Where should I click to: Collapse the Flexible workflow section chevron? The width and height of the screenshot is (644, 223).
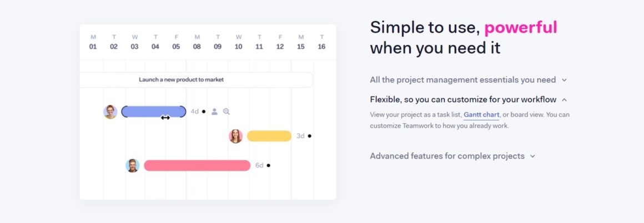pos(564,100)
